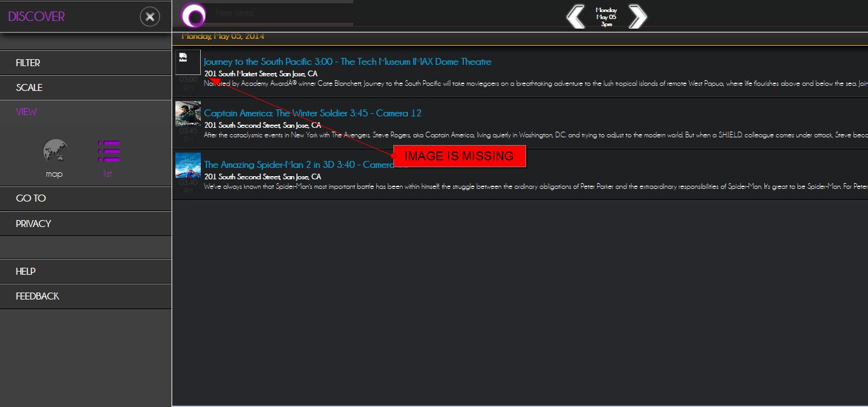Viewport: 868px width, 407px height.
Task: Click the Captain America description text
Action: pos(536,135)
